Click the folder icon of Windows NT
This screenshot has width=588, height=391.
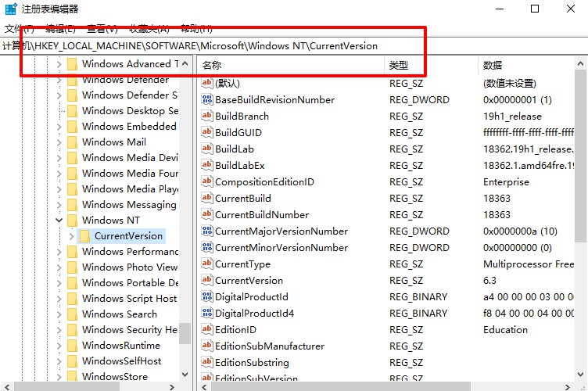pos(72,220)
